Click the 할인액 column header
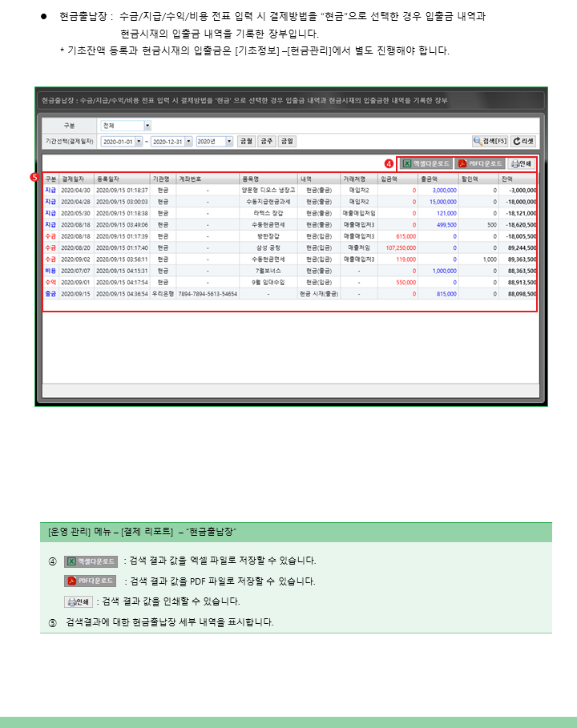Screen dimensions: 577x728 tap(478, 179)
